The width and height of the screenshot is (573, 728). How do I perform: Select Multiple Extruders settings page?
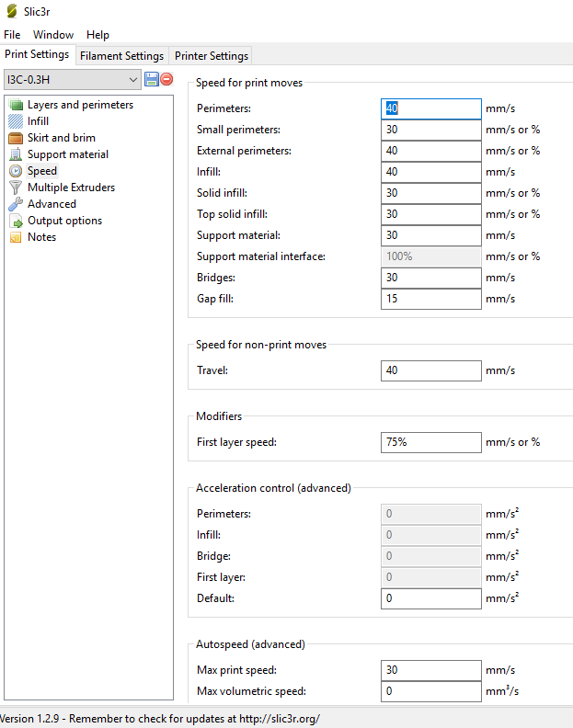[x=71, y=188]
